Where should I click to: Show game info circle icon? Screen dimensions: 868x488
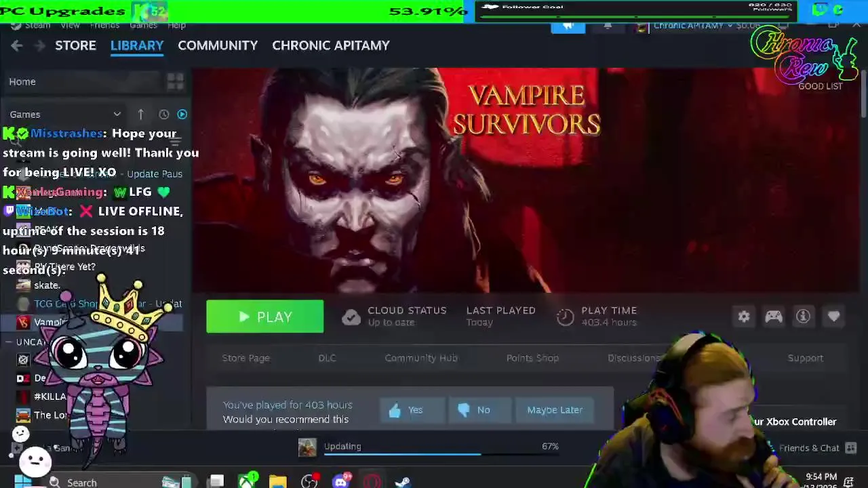803,317
